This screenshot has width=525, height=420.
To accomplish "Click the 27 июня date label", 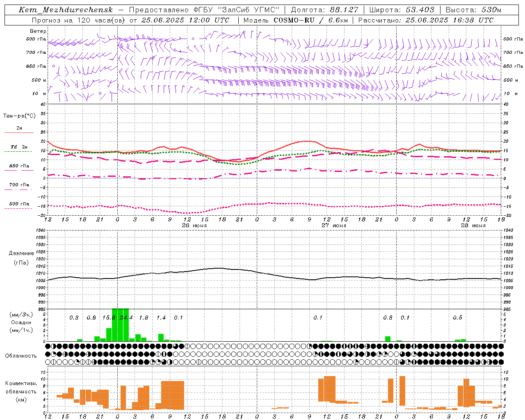I will tap(333, 225).
